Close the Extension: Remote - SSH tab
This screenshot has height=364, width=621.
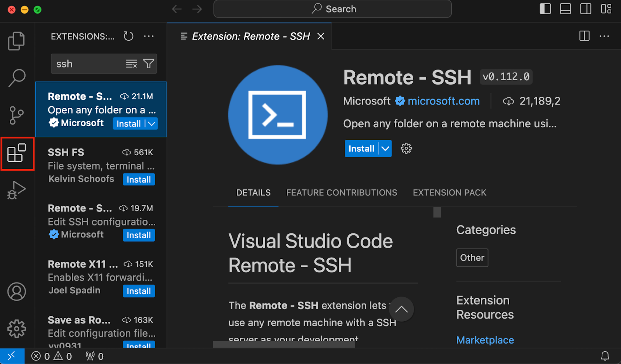tap(321, 36)
